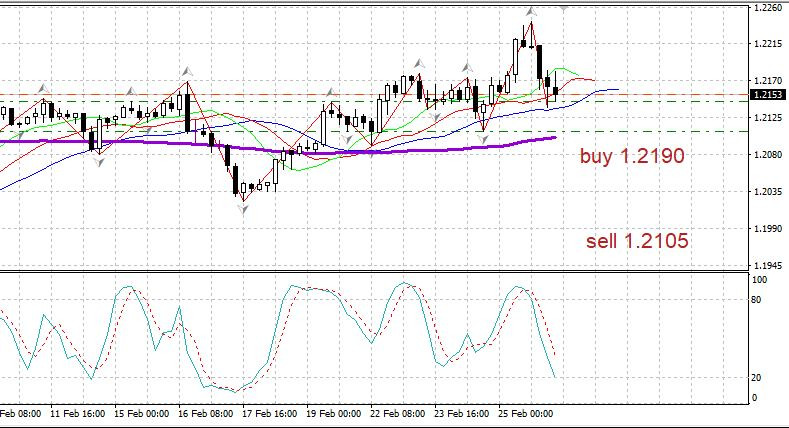Click the stochastic 0 level label
The height and width of the screenshot is (428, 789).
pyautogui.click(x=754, y=397)
